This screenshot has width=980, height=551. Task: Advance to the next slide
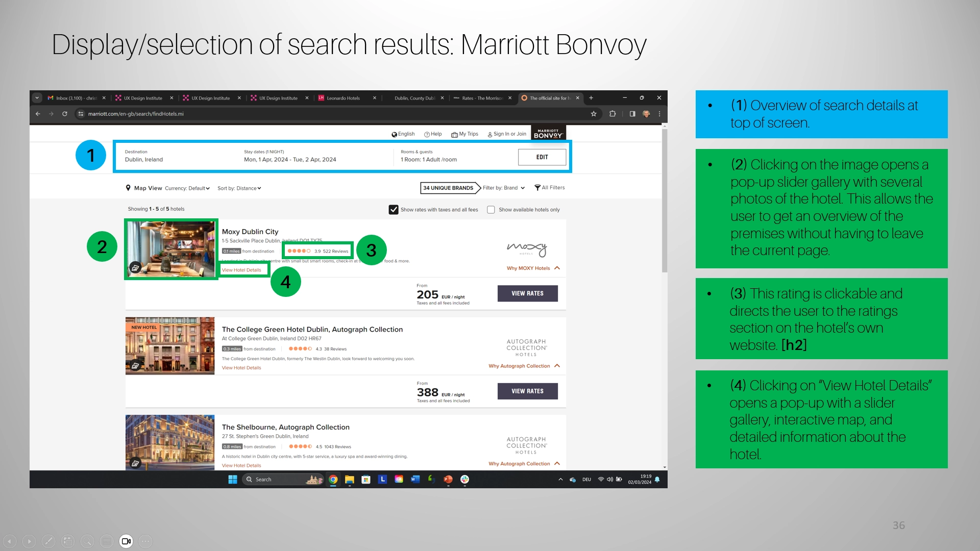point(29,541)
